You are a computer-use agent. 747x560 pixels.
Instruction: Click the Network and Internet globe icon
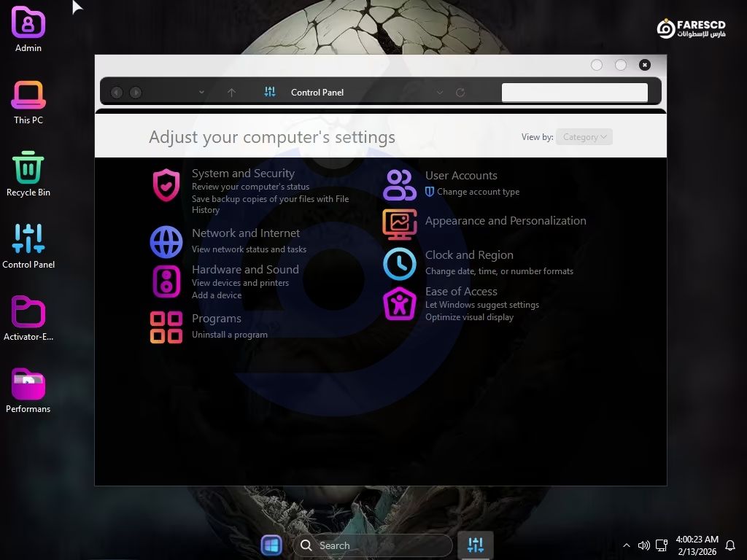pos(166,242)
